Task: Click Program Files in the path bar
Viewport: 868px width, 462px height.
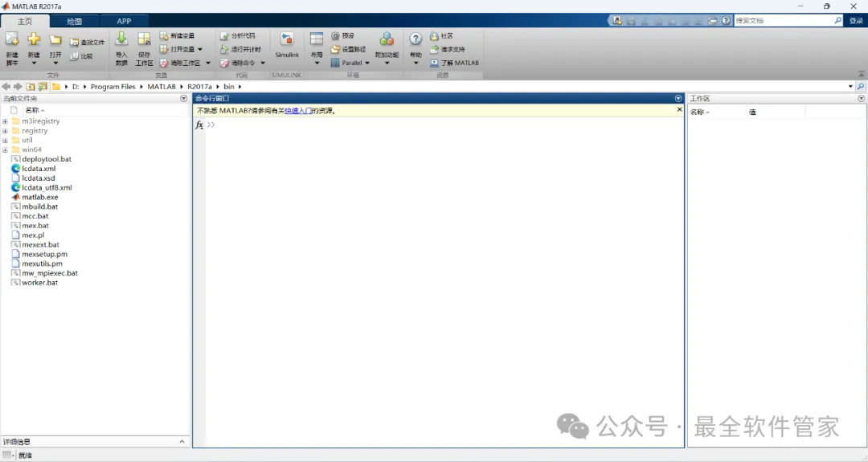Action: point(113,86)
